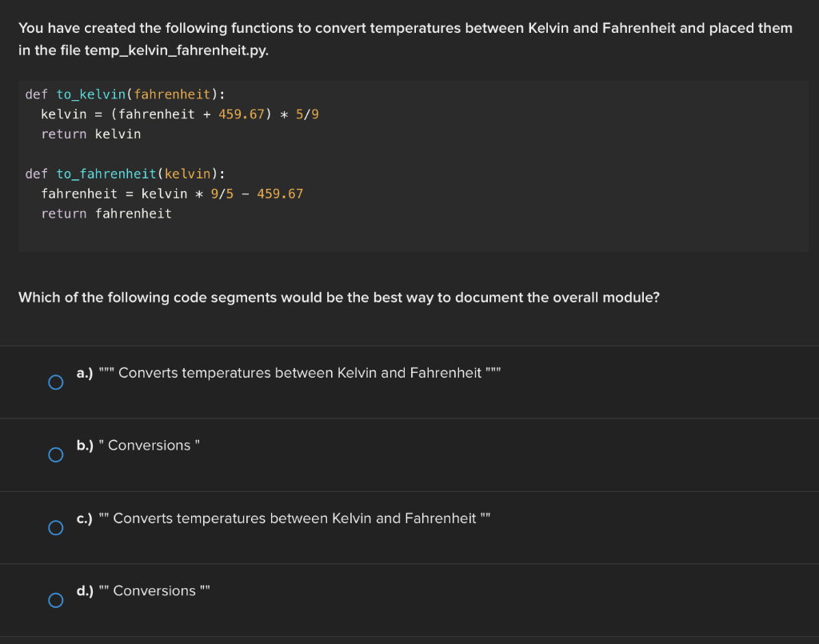Click the to_kelvin function name in code
Viewport: 819px width, 644px height.
point(90,94)
